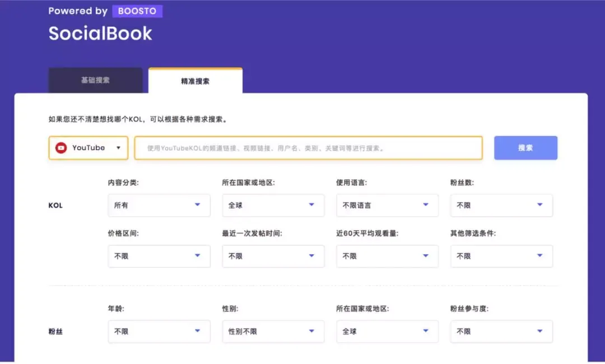Switch to the 基础搜索 tab
Image resolution: width=605 pixels, height=364 pixels.
(x=95, y=80)
